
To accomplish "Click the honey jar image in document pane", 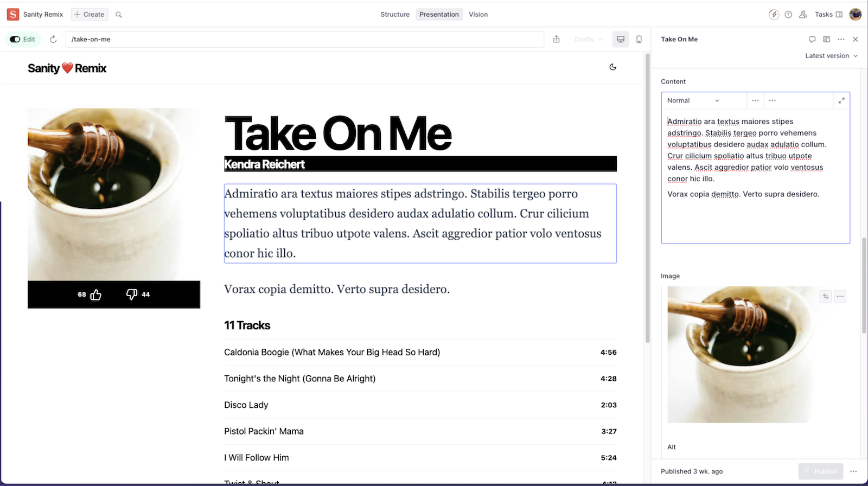I will [741, 354].
